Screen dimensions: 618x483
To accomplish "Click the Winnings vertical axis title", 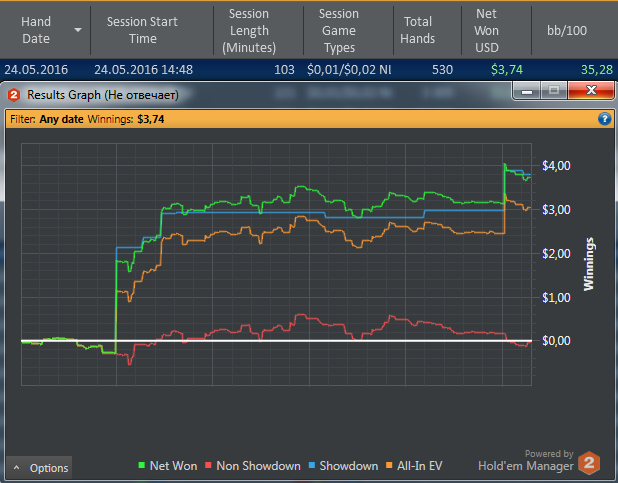I will [x=588, y=264].
